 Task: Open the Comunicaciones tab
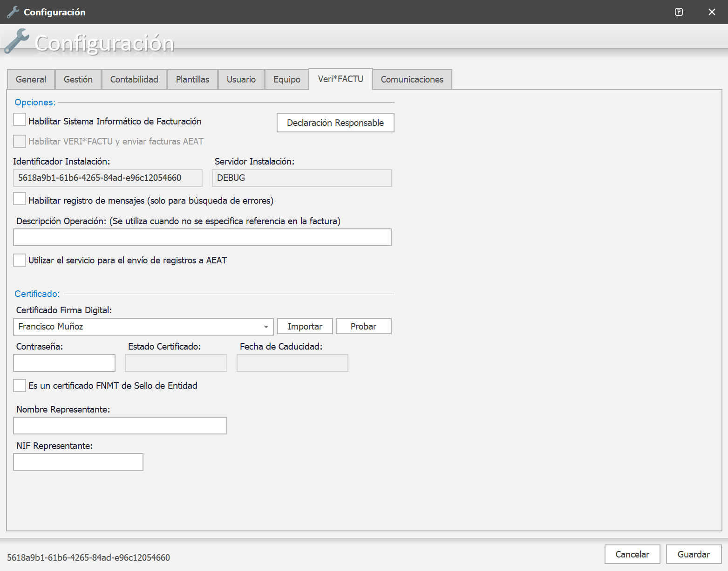[412, 79]
